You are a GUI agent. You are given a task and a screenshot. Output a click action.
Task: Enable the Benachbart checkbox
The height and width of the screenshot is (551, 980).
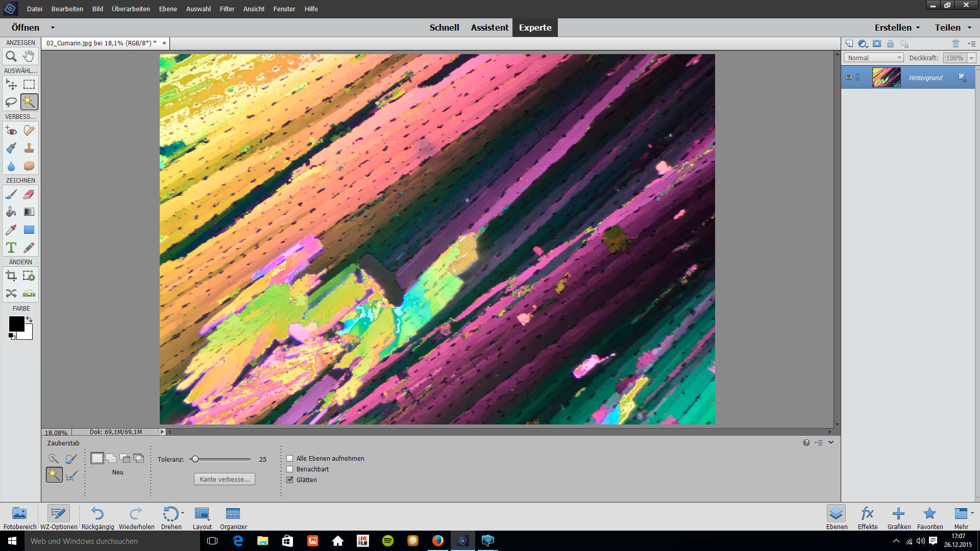tap(290, 469)
